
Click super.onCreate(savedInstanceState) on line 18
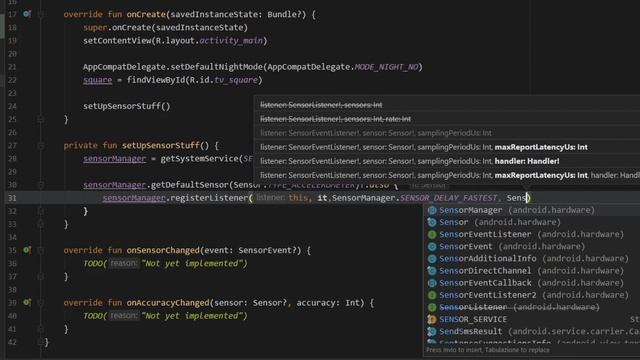tap(165, 28)
